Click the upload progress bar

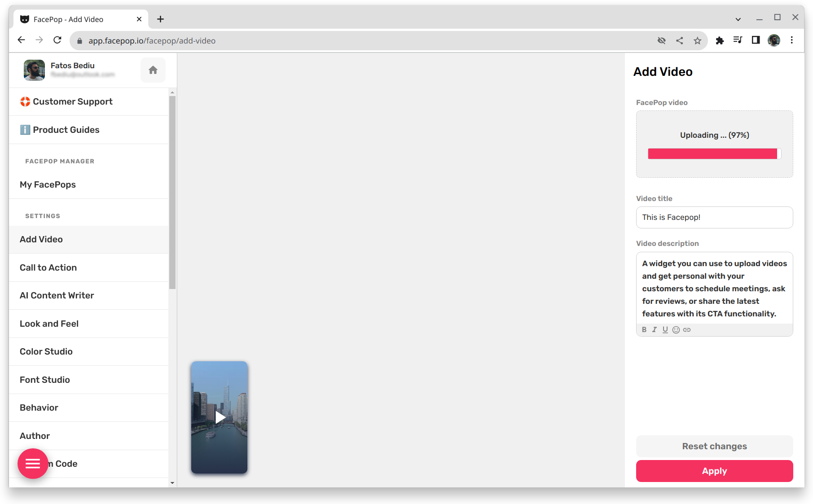coord(714,154)
